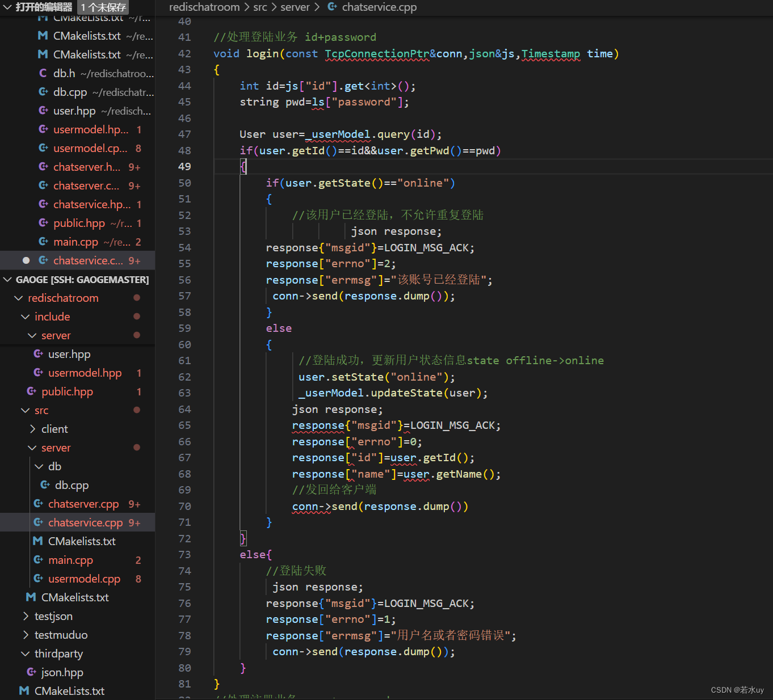773x700 pixels.
Task: Collapse the include folder chevron
Action: tap(26, 317)
